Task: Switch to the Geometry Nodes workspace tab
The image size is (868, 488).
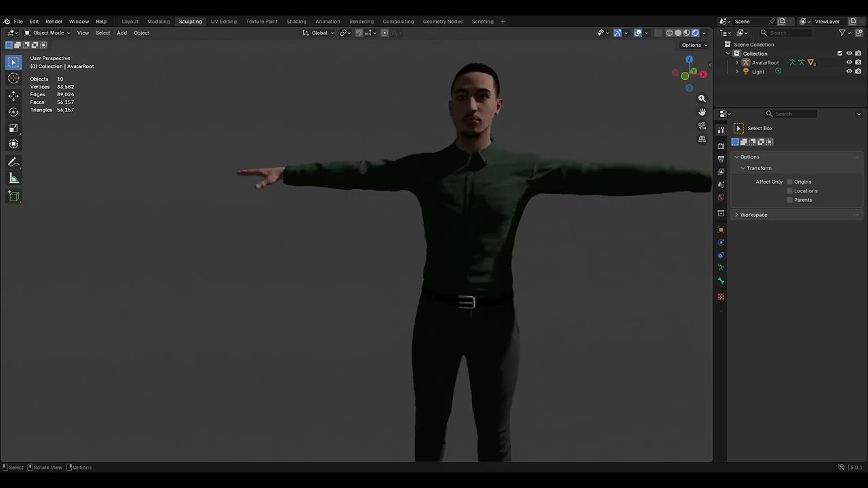Action: click(443, 22)
